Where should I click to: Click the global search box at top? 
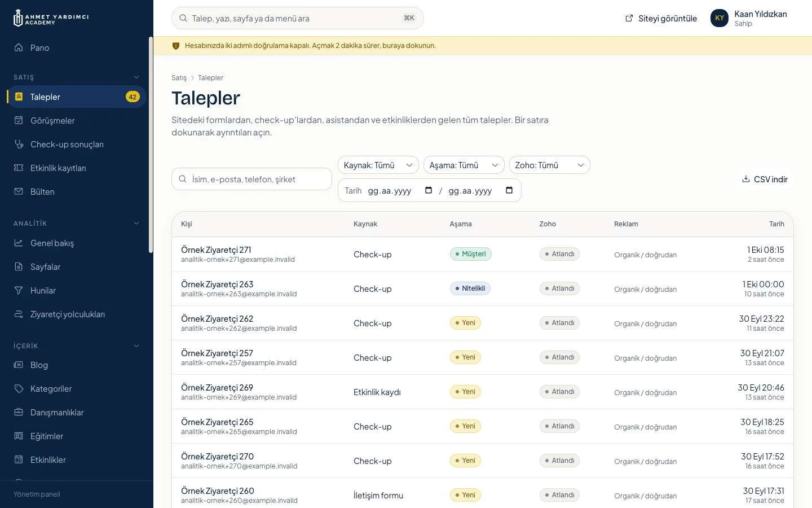point(298,18)
